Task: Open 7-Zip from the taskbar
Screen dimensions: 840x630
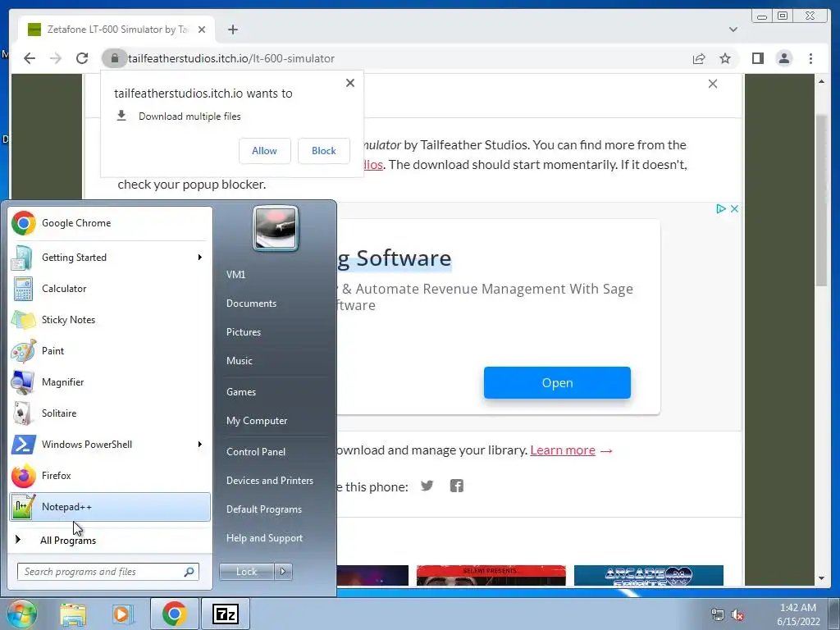Action: (225, 614)
